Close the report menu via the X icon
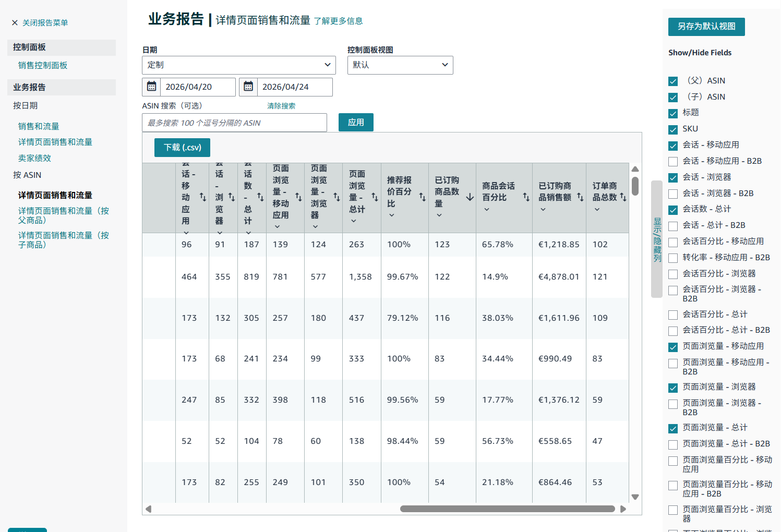781x532 pixels. click(13, 22)
